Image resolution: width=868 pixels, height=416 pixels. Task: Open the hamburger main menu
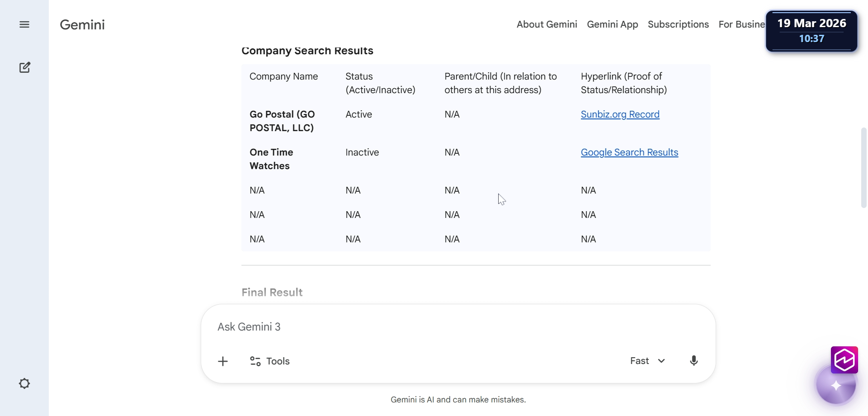[24, 24]
